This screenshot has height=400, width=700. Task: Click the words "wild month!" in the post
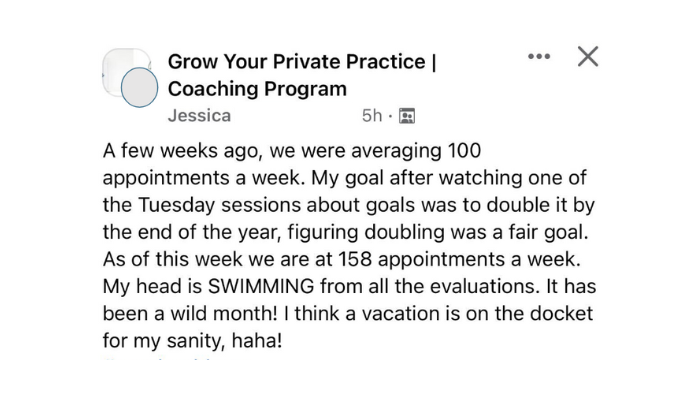[206, 313]
